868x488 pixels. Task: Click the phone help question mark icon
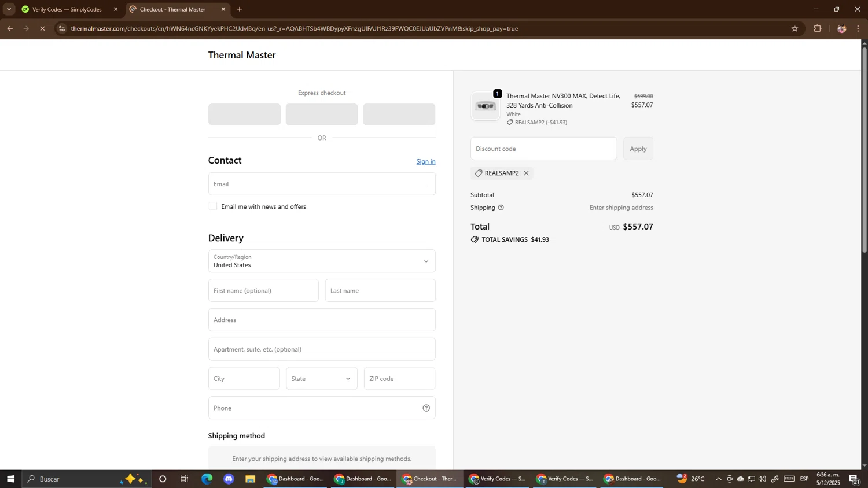tap(426, 408)
